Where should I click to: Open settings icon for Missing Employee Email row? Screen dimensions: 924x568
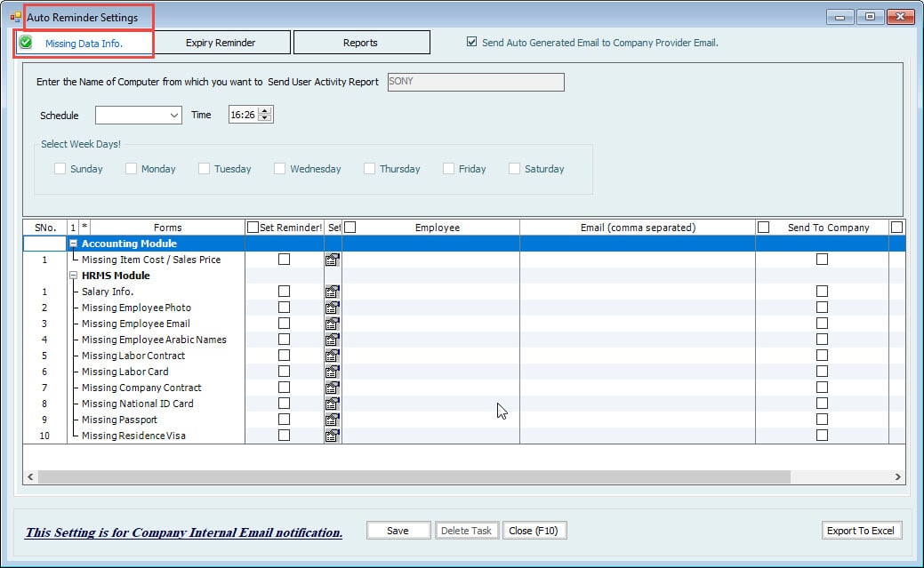333,323
